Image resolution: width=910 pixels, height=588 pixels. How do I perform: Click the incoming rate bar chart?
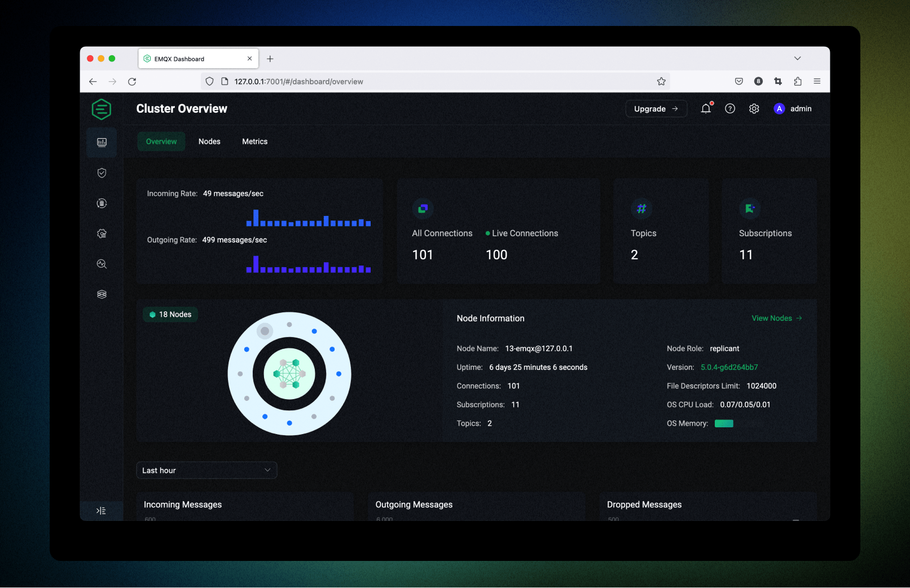coord(309,218)
